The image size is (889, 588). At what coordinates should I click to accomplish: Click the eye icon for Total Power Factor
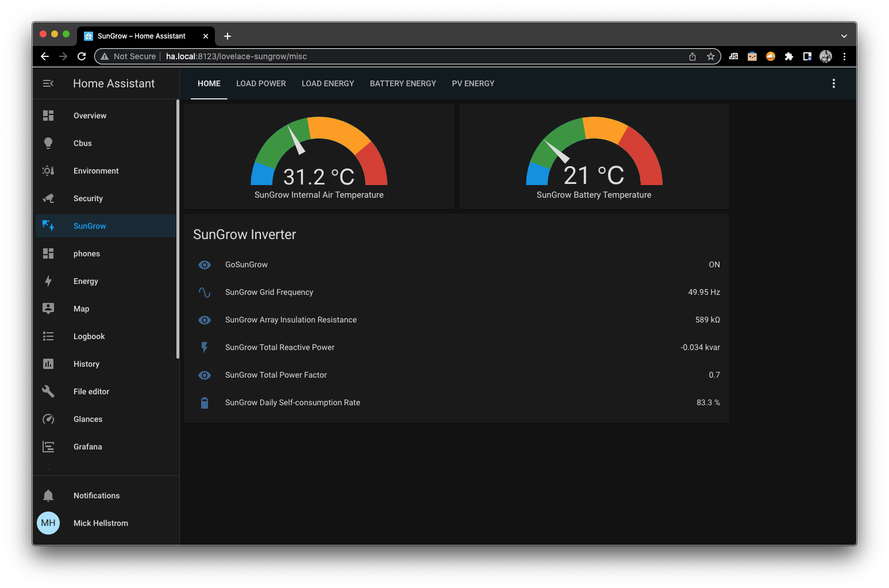point(205,375)
